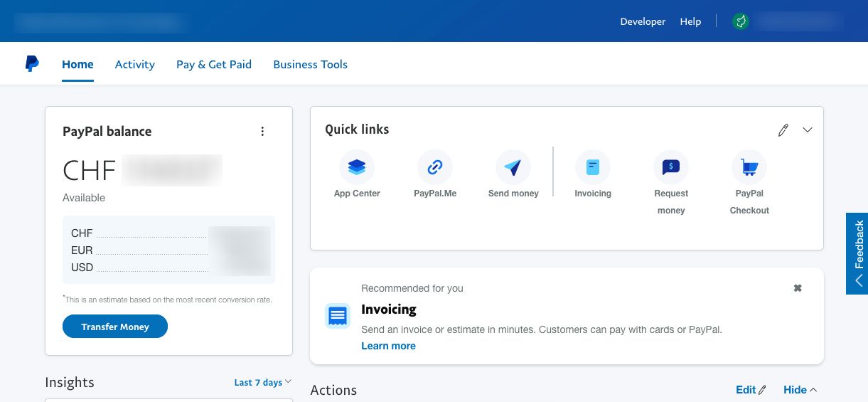
Task: Go to the Business Tools tab
Action: (310, 64)
